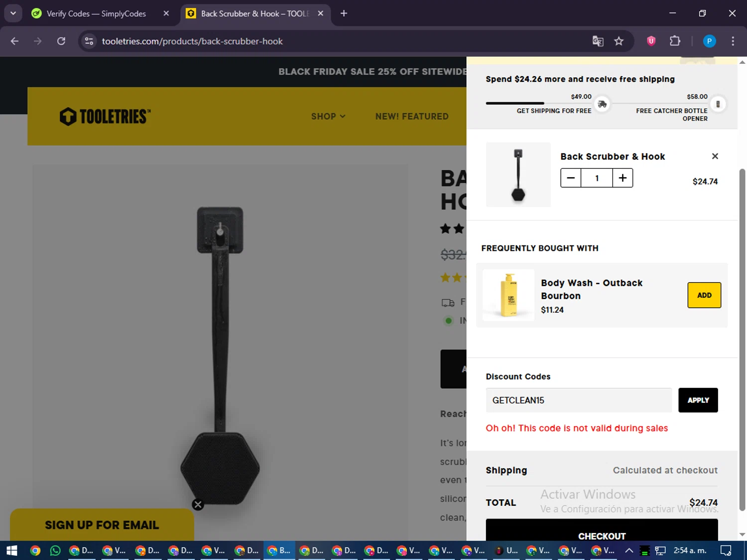Open a new browser tab
The image size is (747, 560).
[x=344, y=13]
